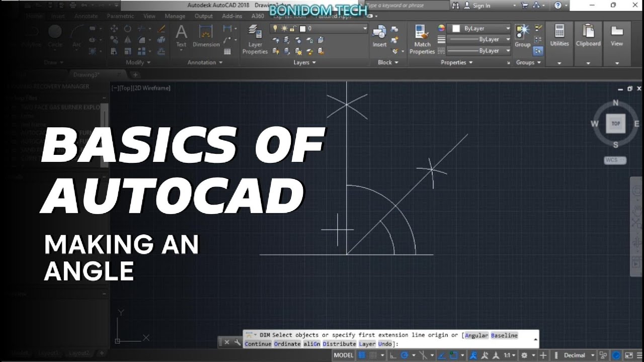Open Layer Properties manager

tap(255, 40)
